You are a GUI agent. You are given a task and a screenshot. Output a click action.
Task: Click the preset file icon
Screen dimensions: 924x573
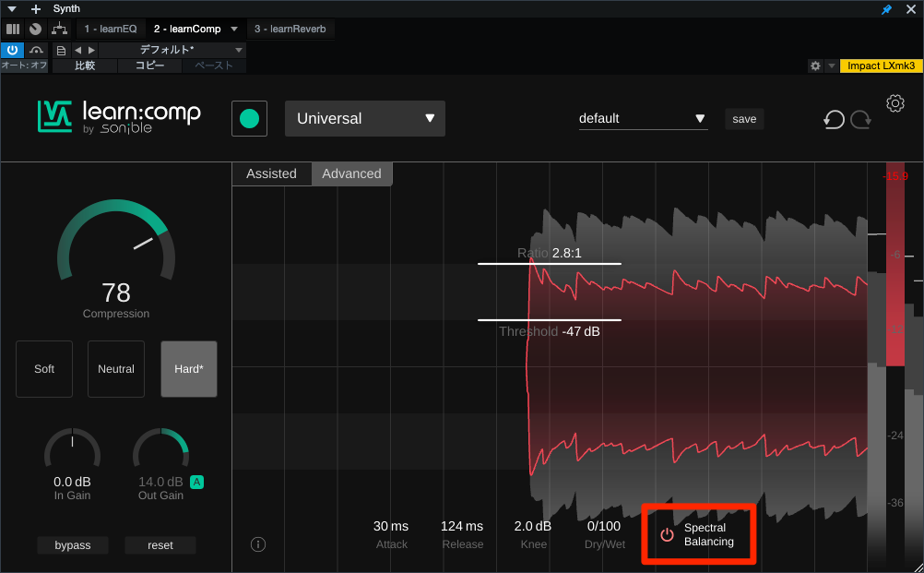(x=61, y=50)
